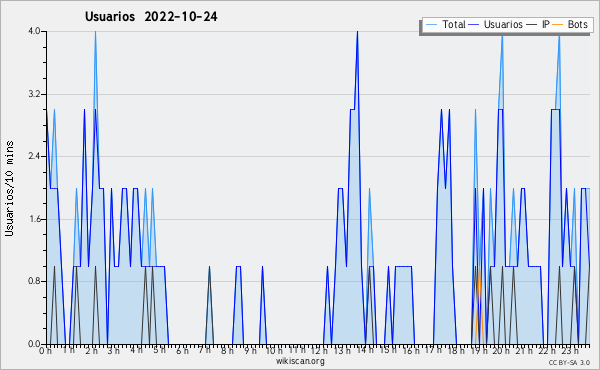600x370 pixels.
Task: Click the light blue Total legend line
Action: click(x=431, y=25)
